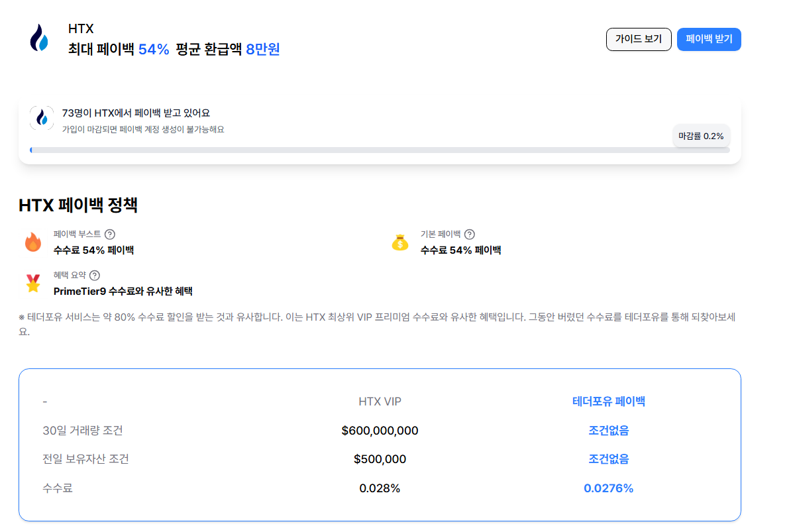789x532 pixels.
Task: Select the $600,000,000 value
Action: pyautogui.click(x=380, y=431)
